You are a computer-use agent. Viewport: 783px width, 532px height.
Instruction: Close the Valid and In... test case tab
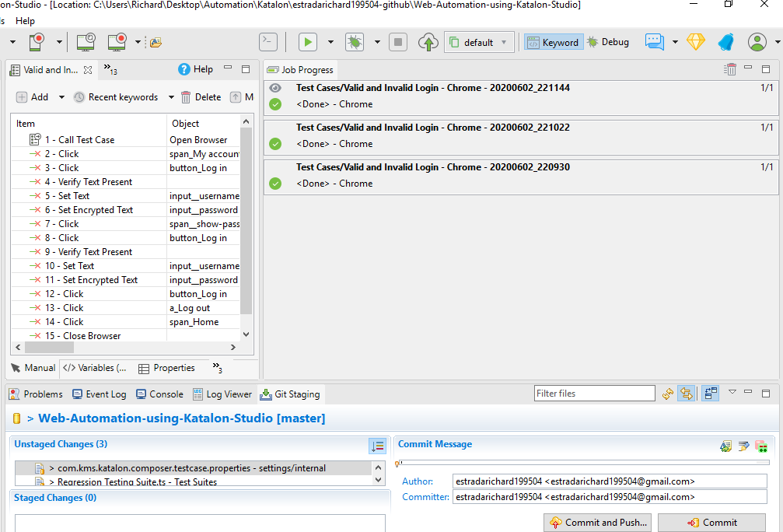[x=88, y=70]
